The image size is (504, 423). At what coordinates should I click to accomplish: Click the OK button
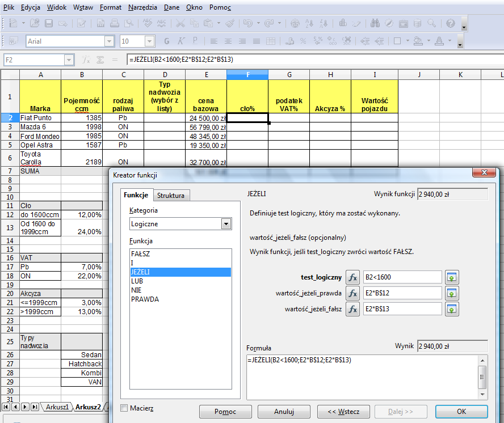[461, 412]
